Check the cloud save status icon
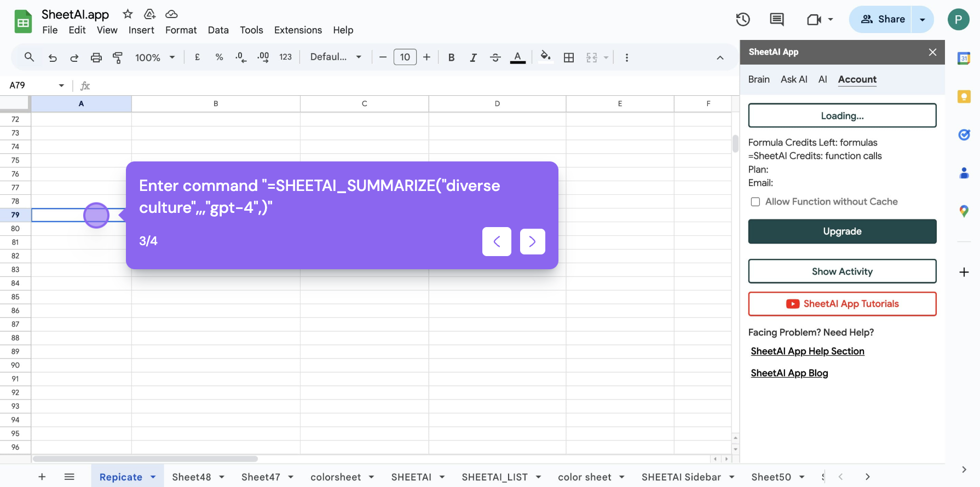 tap(171, 14)
